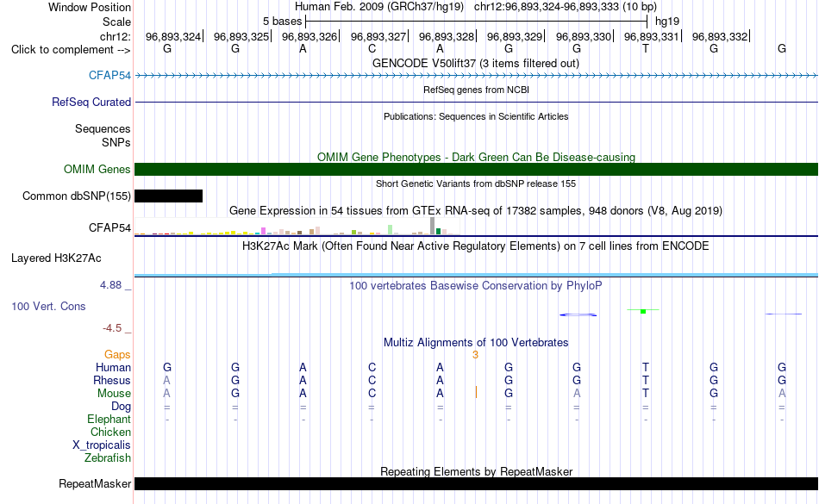Click the Sequences track label

point(103,128)
